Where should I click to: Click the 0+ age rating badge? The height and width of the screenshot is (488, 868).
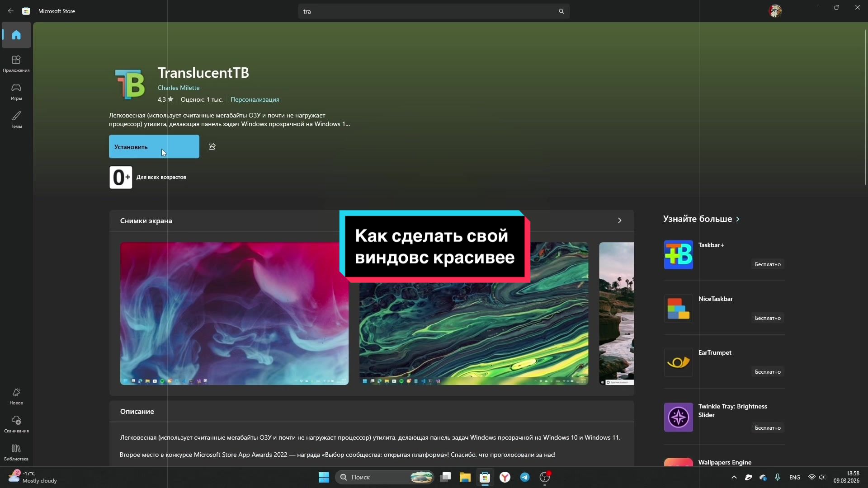121,177
